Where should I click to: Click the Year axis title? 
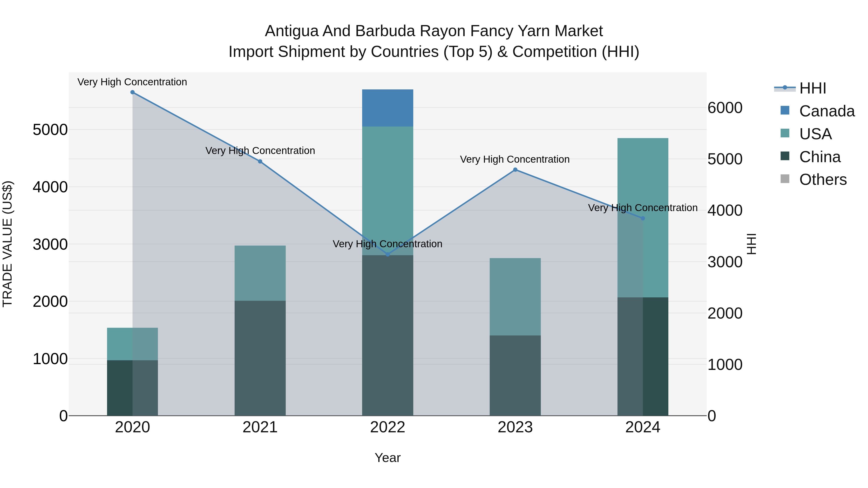(x=387, y=458)
